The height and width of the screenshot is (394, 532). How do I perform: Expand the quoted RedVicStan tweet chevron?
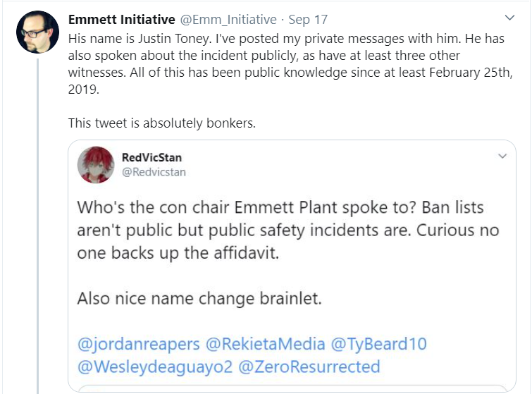click(x=502, y=156)
